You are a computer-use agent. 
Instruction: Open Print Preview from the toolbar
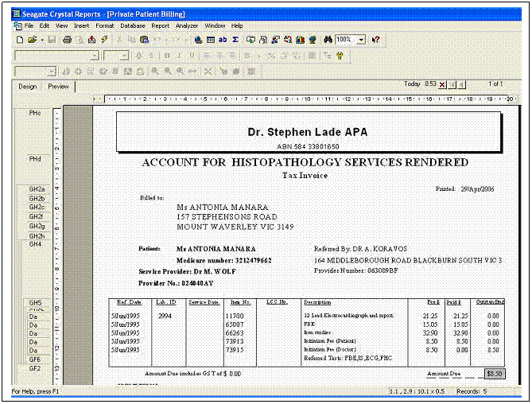pos(80,40)
